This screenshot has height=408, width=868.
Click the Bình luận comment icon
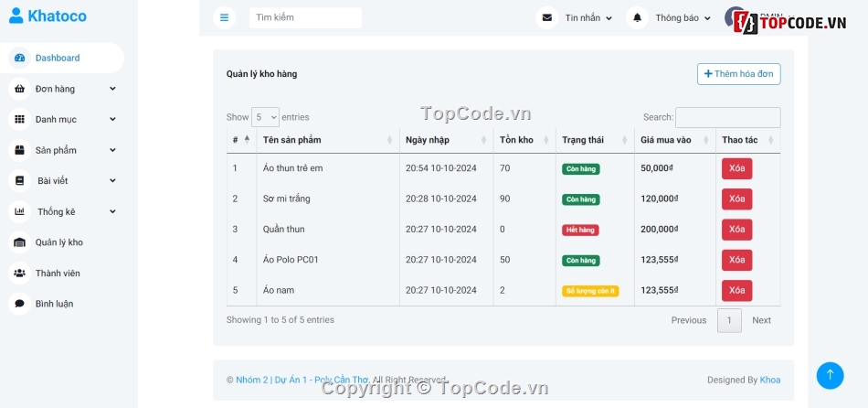(19, 303)
